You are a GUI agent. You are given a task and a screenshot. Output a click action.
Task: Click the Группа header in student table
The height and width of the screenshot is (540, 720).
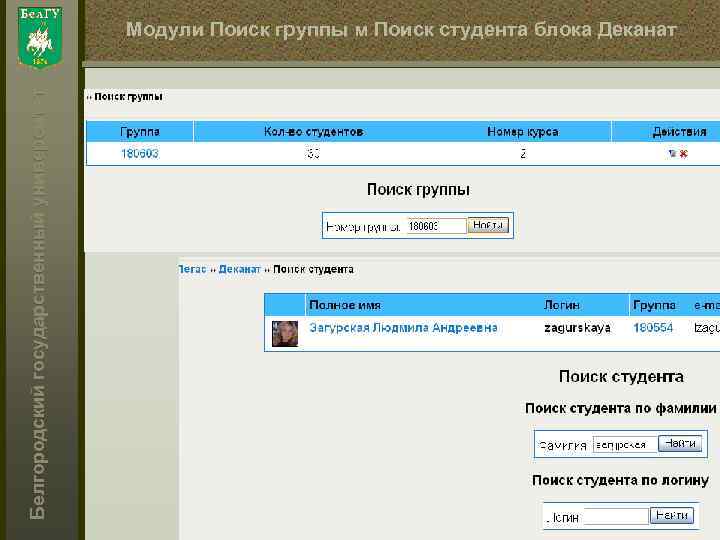tap(654, 305)
